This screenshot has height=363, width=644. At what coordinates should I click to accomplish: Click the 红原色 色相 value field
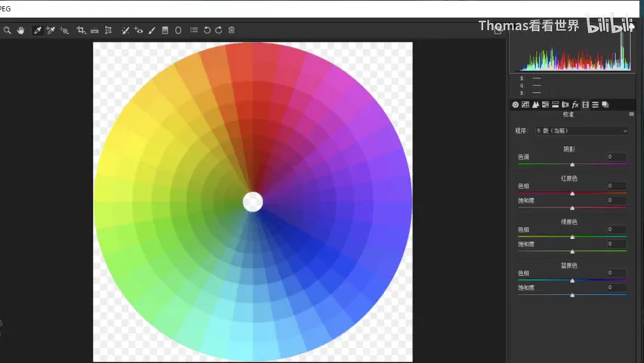tap(616, 186)
